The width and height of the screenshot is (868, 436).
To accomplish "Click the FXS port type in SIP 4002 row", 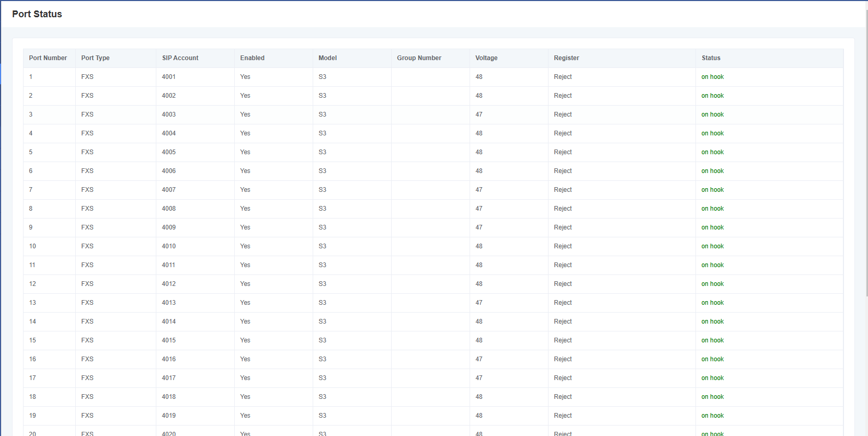I will tap(87, 96).
